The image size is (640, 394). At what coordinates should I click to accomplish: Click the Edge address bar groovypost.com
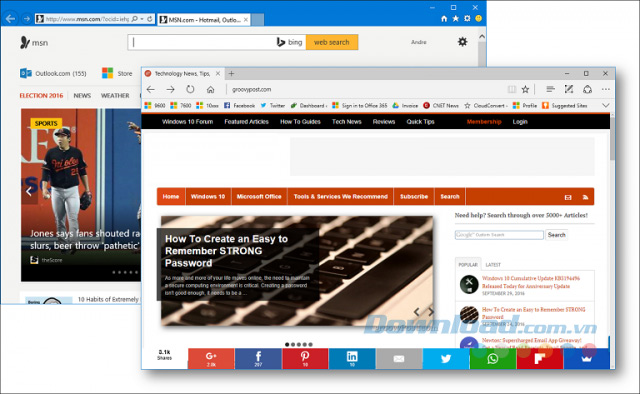[x=251, y=89]
